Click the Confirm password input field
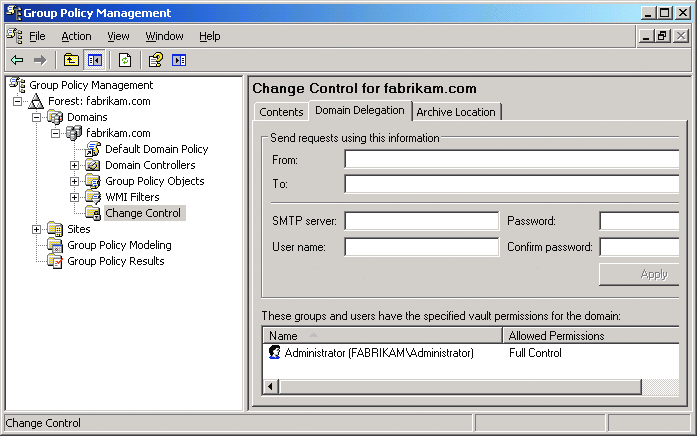 639,247
